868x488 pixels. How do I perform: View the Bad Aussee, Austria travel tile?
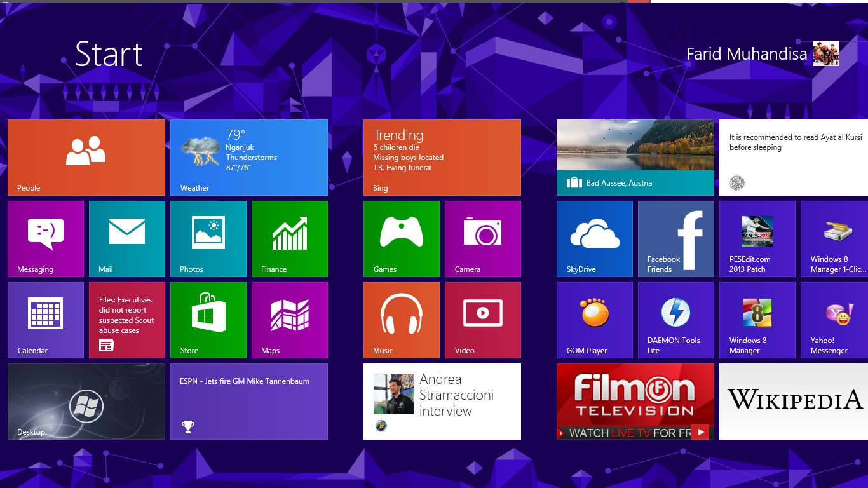click(635, 157)
